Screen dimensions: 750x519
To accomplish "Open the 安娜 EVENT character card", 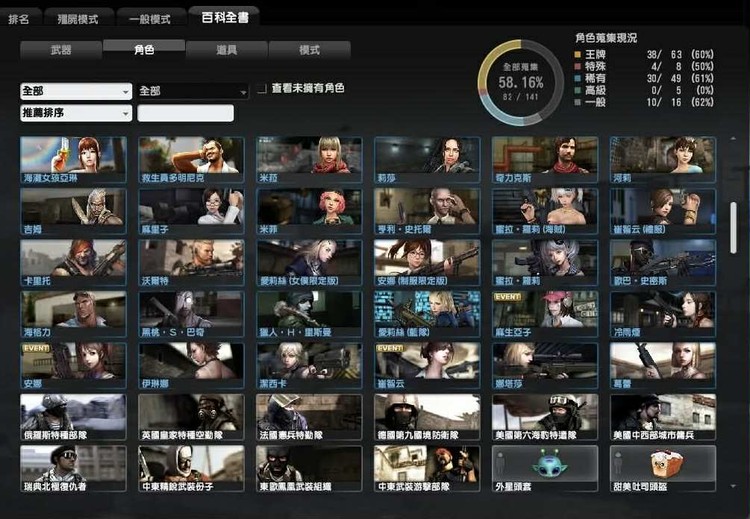I will 73,365.
